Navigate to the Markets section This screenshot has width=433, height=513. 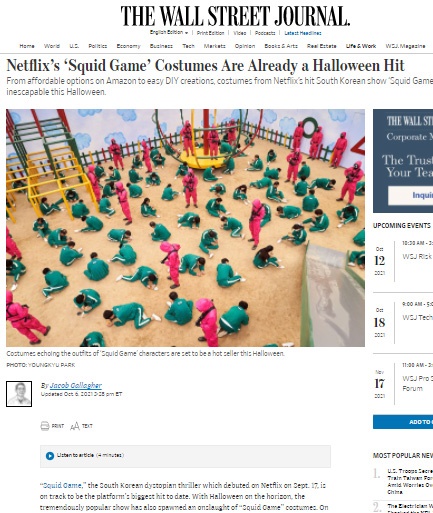(215, 46)
